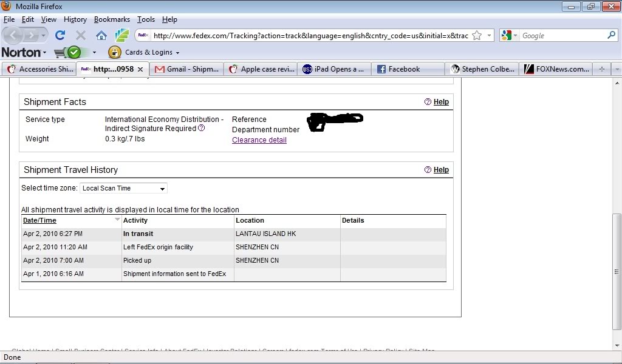
Task: Open the History menu
Action: click(75, 19)
